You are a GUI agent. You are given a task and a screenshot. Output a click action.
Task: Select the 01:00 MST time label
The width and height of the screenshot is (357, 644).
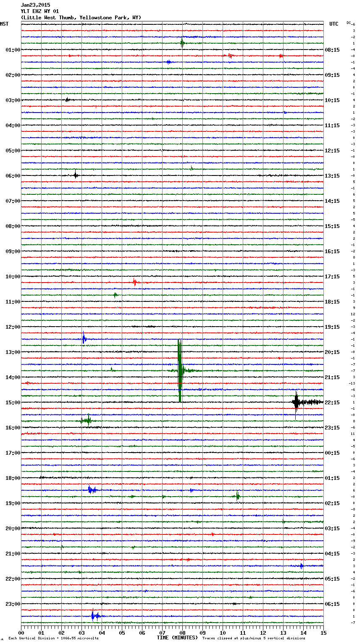click(x=13, y=50)
